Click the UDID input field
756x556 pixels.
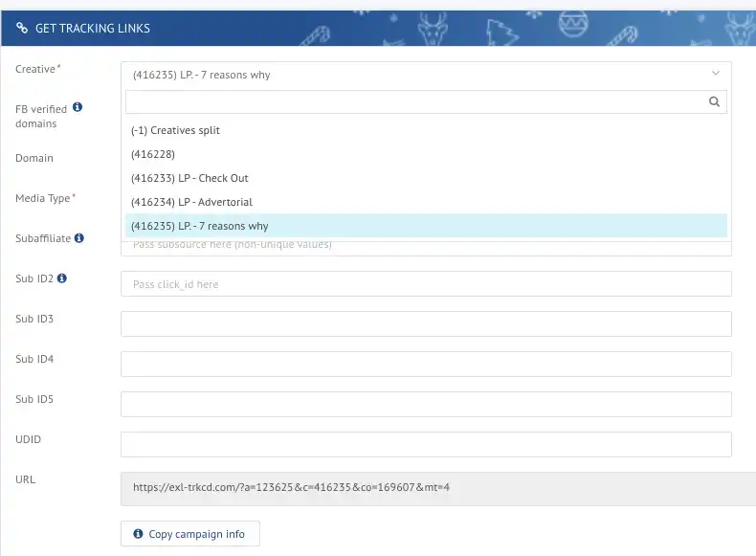tap(426, 445)
